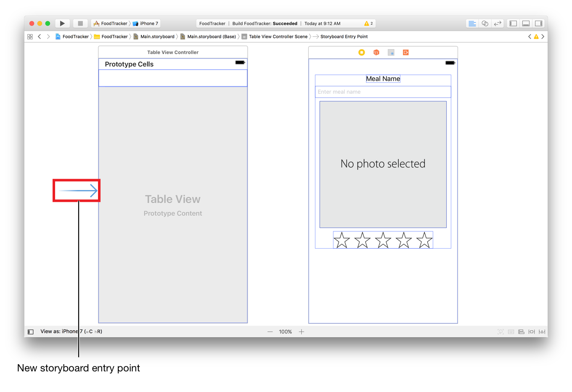The image size is (572, 392).
Task: Show the Version editor
Action: coord(498,24)
